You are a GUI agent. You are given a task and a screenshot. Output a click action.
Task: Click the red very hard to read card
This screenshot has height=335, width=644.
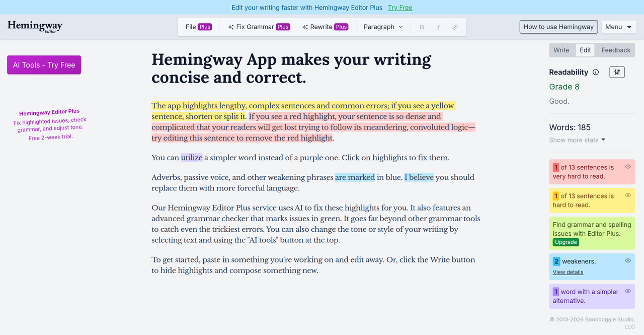(592, 172)
